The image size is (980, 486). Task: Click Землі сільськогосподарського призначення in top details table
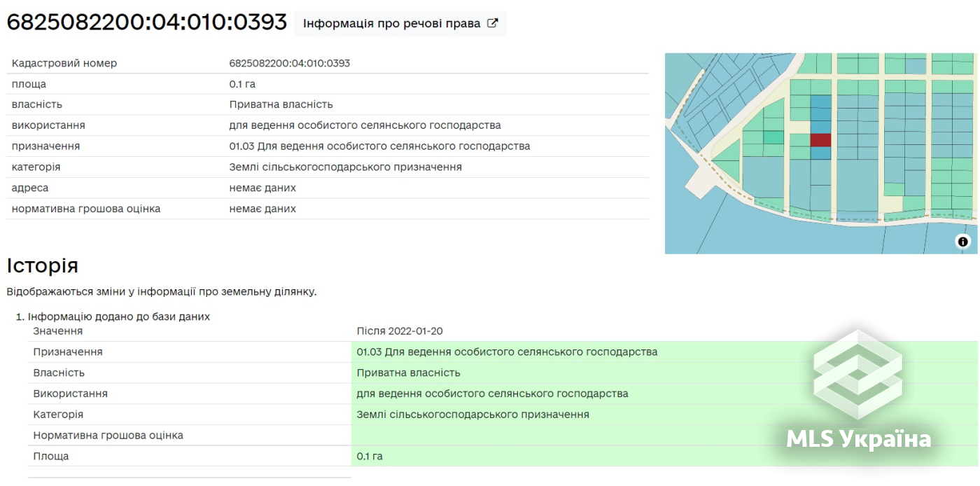[346, 167]
